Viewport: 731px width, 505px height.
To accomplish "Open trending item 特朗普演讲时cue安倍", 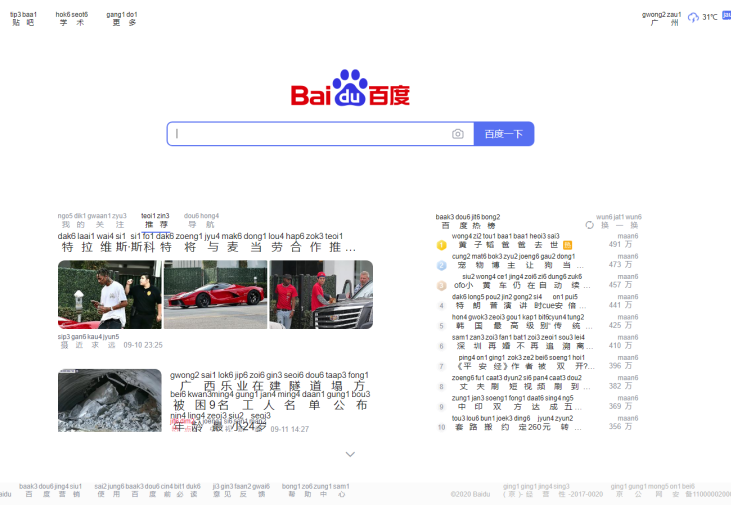I will (x=519, y=302).
